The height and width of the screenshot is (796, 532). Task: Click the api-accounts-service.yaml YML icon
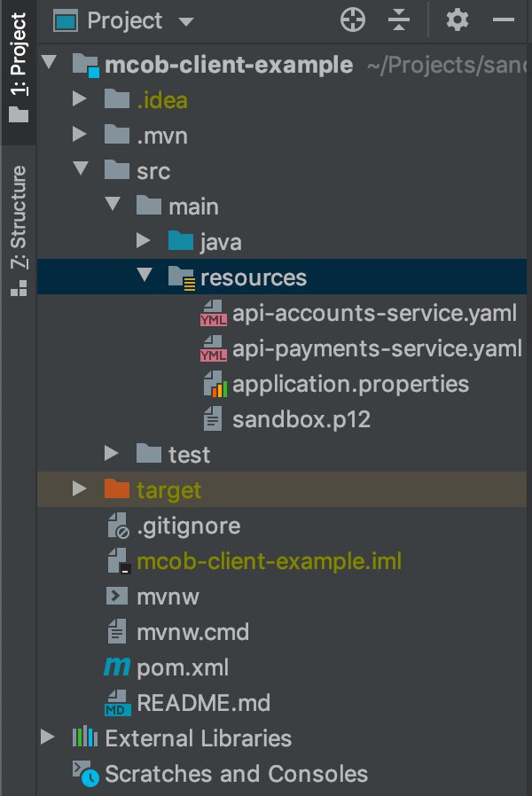point(213,313)
